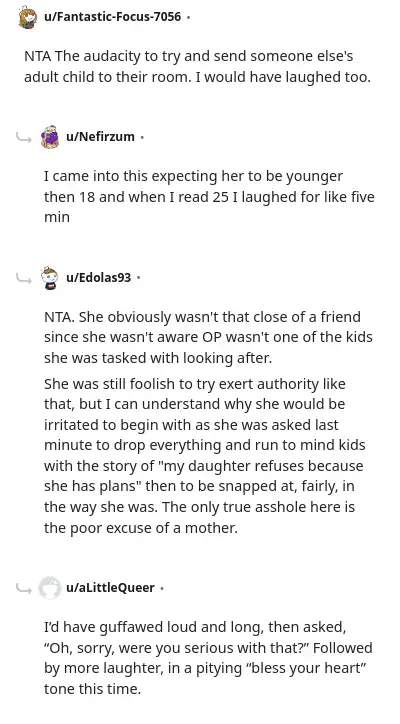
Task: Visit u/Edolas93 username link
Action: 98,278
